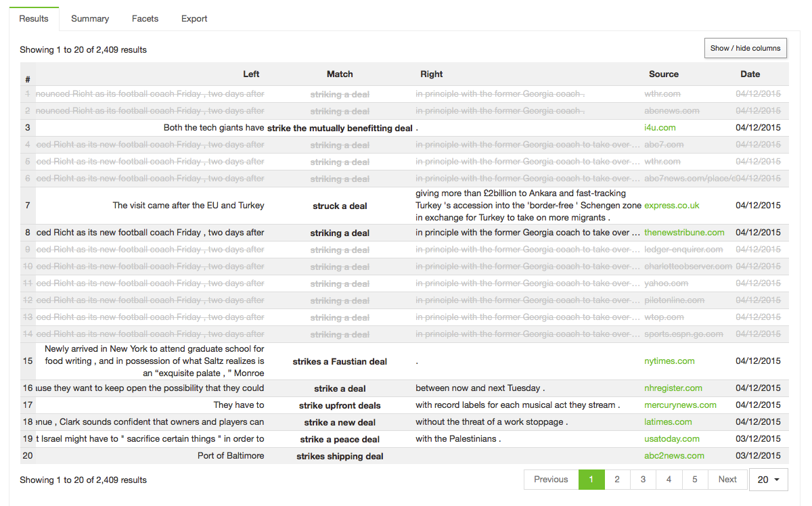This screenshot has height=506, width=812.
Task: Open the usatoday.com source link
Action: [672, 439]
